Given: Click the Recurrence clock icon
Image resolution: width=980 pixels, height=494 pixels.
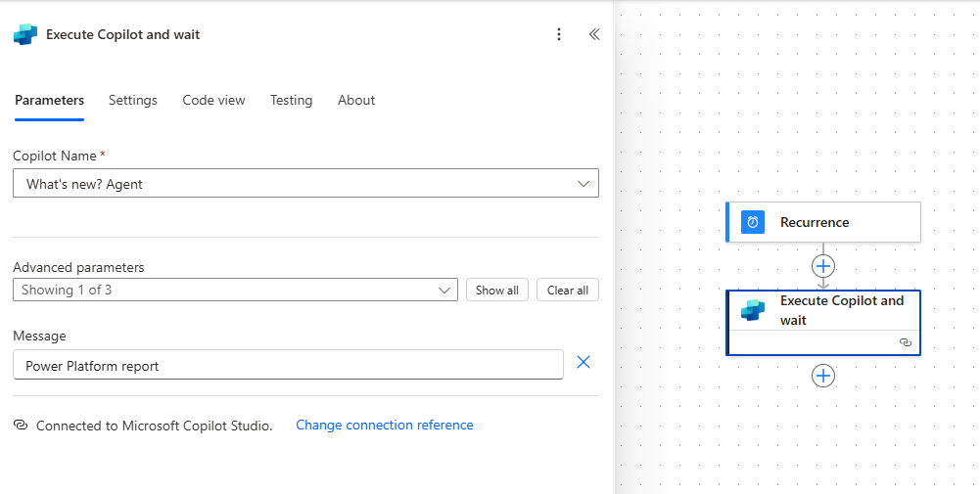Looking at the screenshot, I should (753, 222).
